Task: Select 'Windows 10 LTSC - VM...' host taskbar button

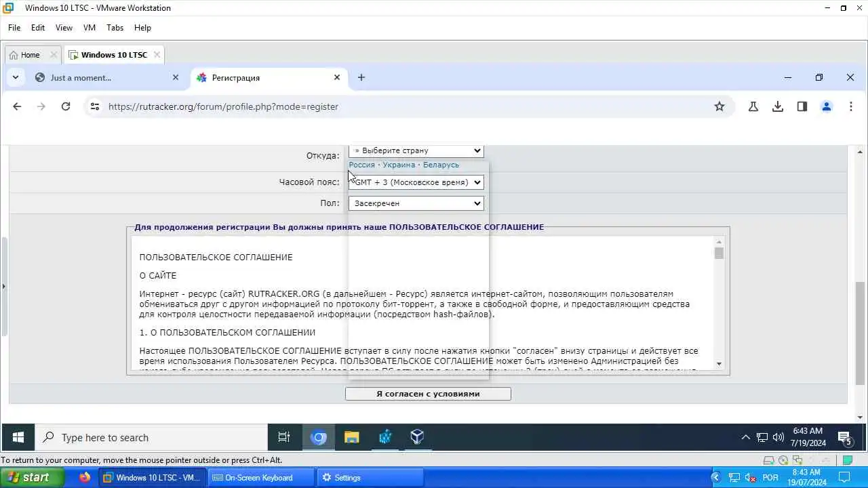Action: 152,478
